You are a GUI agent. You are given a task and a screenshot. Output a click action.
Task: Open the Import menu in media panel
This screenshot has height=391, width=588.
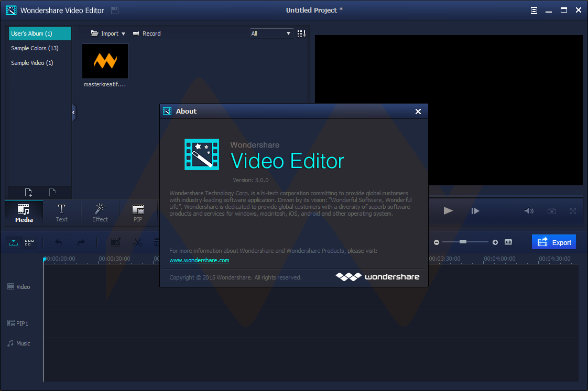pyautogui.click(x=108, y=33)
